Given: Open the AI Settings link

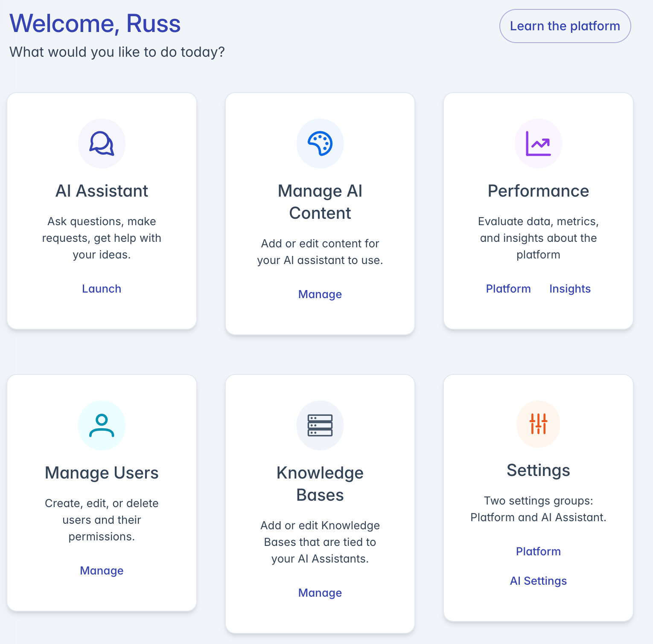Looking at the screenshot, I should point(538,581).
